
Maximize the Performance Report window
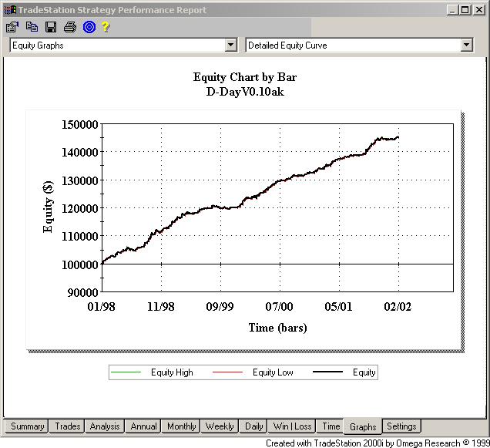click(x=465, y=10)
